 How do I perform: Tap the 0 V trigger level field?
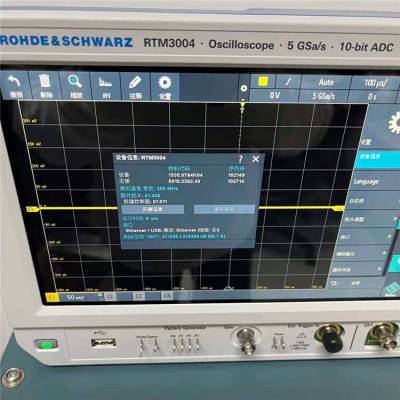274,96
